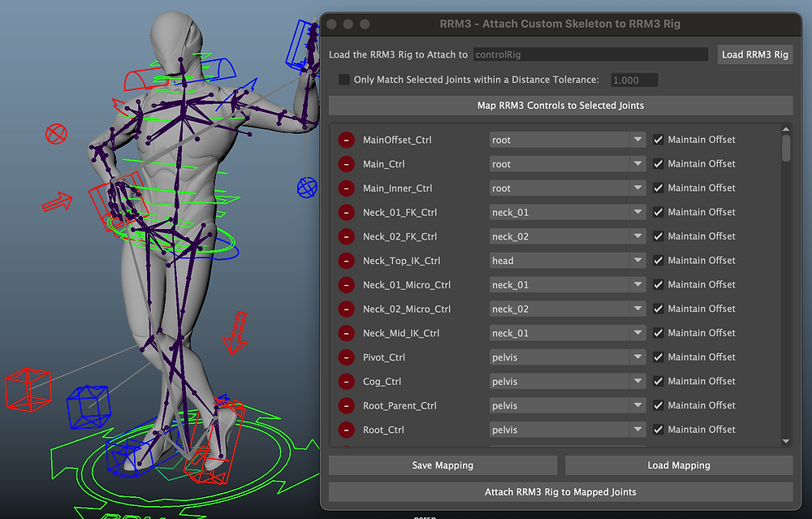Viewport: 812px width, 519px height.
Task: Click the mapping list scrollbar
Action: 785,146
